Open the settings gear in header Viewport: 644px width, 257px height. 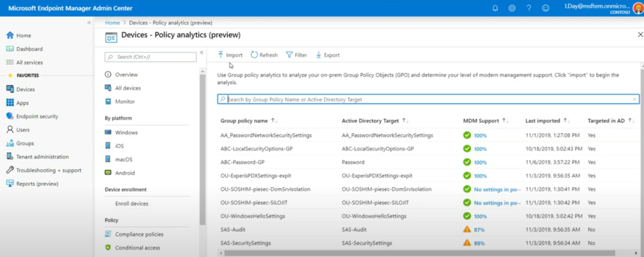point(512,8)
